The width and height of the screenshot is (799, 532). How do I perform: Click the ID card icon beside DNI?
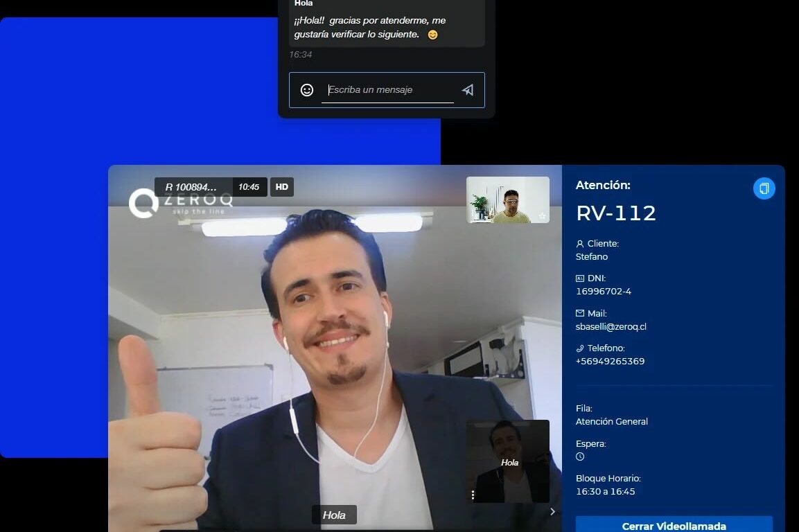[x=579, y=278]
